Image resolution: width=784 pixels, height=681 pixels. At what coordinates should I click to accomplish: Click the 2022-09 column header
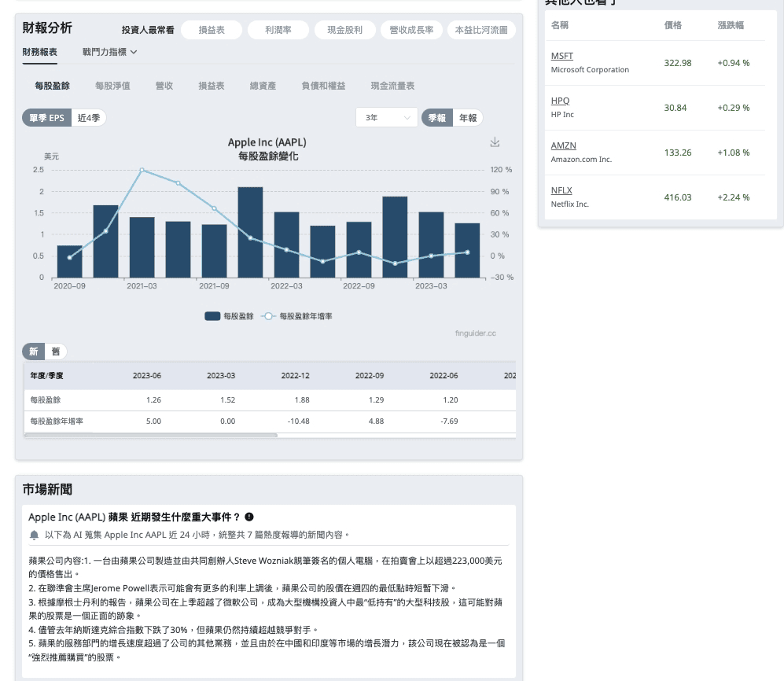[x=370, y=376]
